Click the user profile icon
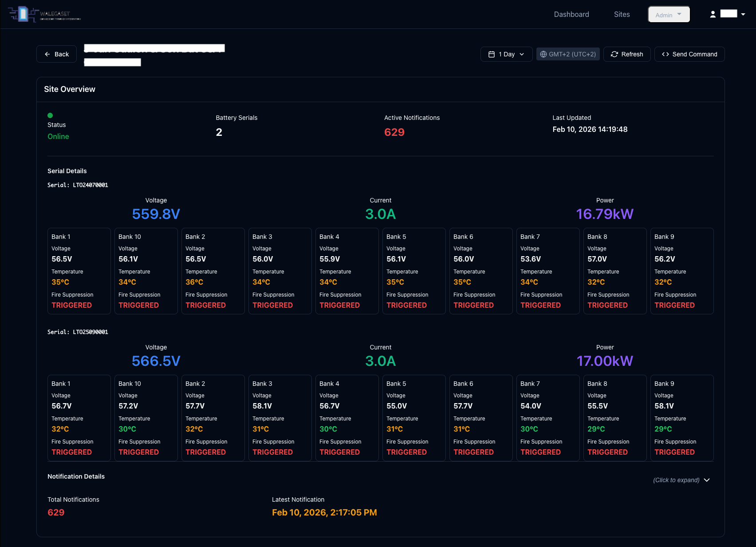The height and width of the screenshot is (547, 756). 713,14
